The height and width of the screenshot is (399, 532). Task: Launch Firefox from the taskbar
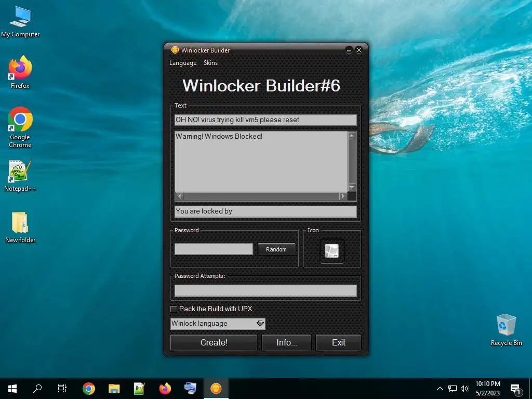pyautogui.click(x=165, y=389)
